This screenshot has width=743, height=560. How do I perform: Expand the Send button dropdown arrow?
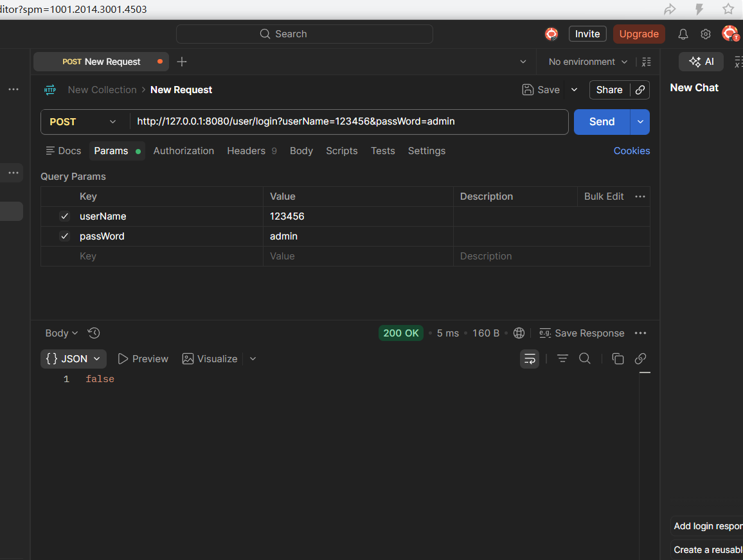640,122
